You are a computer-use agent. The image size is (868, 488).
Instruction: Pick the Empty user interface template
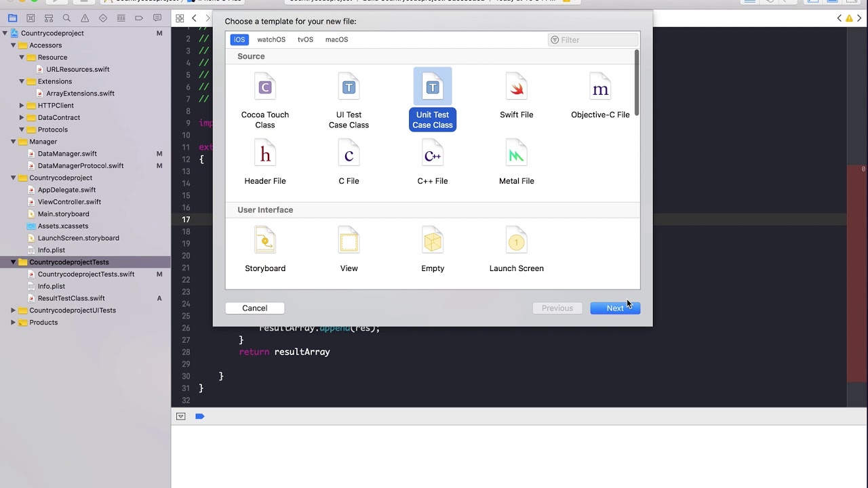(x=433, y=249)
